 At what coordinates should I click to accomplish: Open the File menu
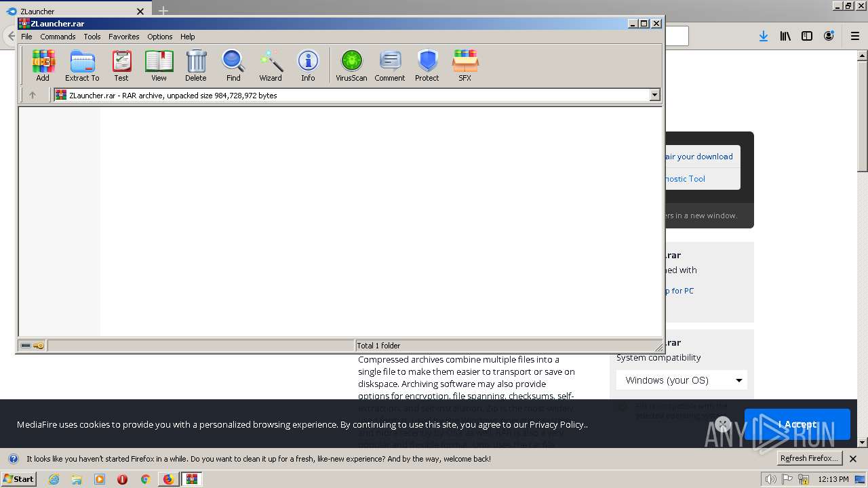coord(26,37)
